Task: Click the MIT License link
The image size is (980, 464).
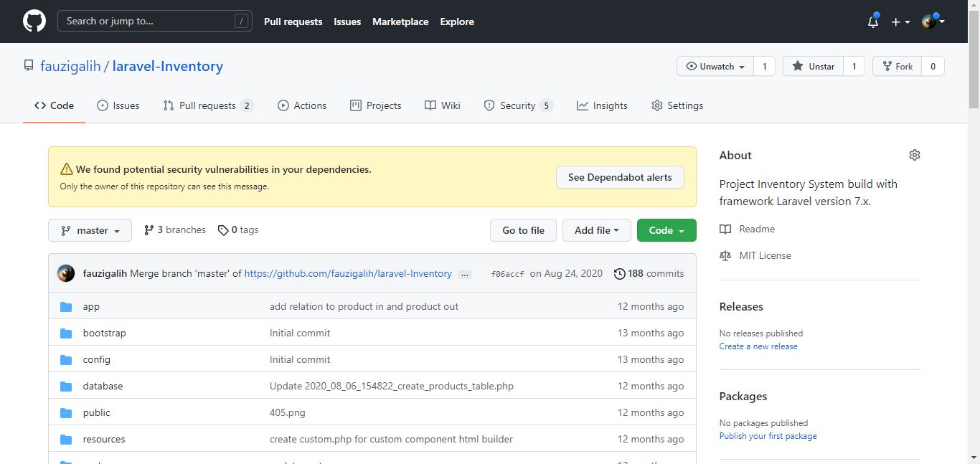Action: [755, 255]
